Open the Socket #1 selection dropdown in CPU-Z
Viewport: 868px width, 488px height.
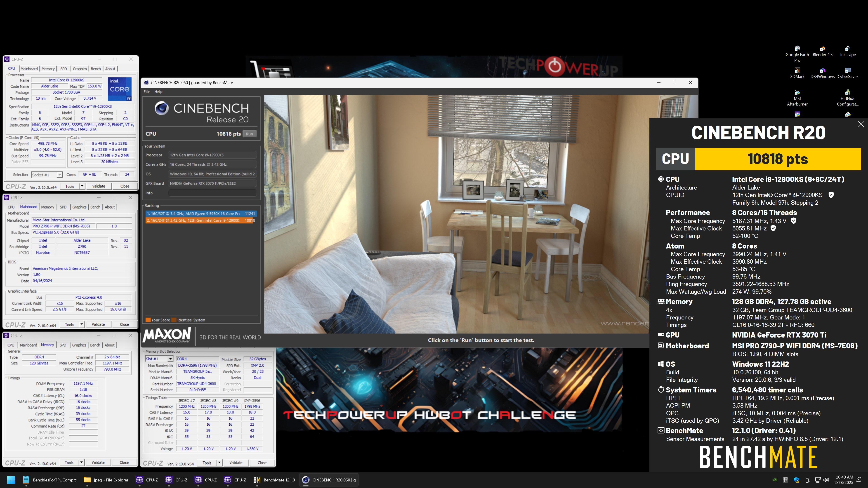(x=59, y=174)
